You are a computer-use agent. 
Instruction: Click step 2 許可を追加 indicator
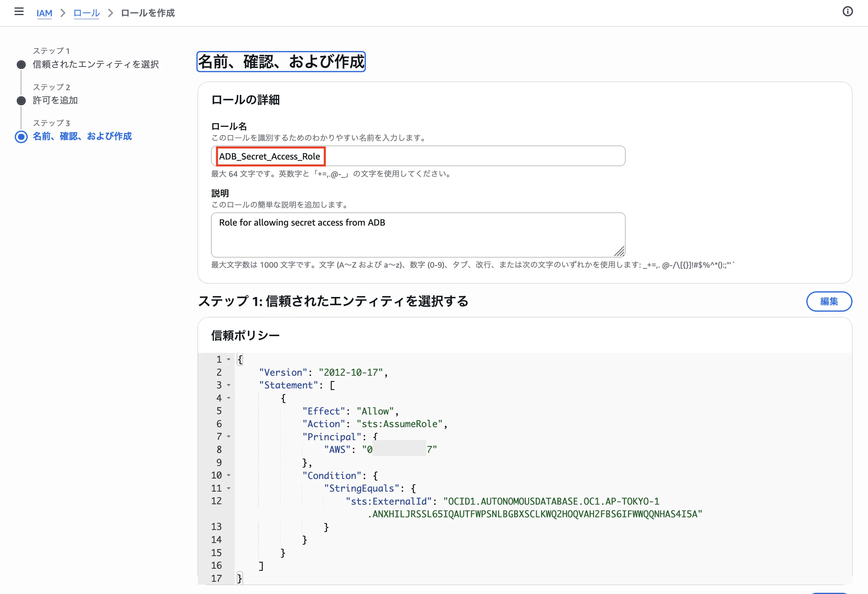coord(21,100)
